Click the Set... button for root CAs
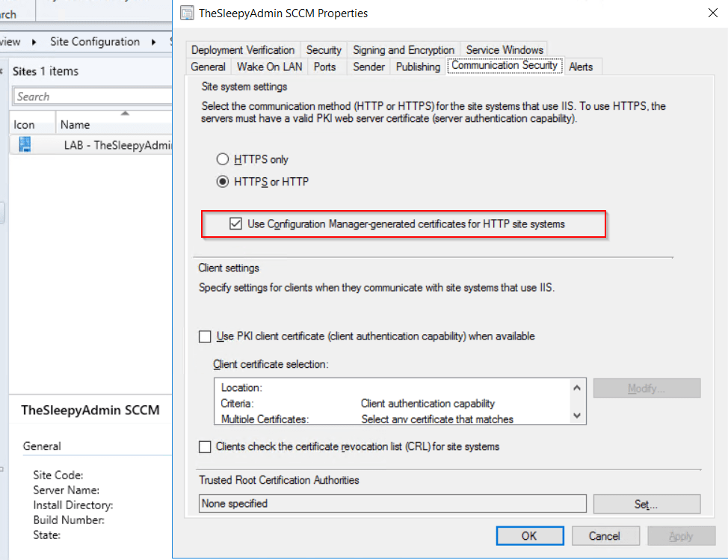 click(646, 504)
